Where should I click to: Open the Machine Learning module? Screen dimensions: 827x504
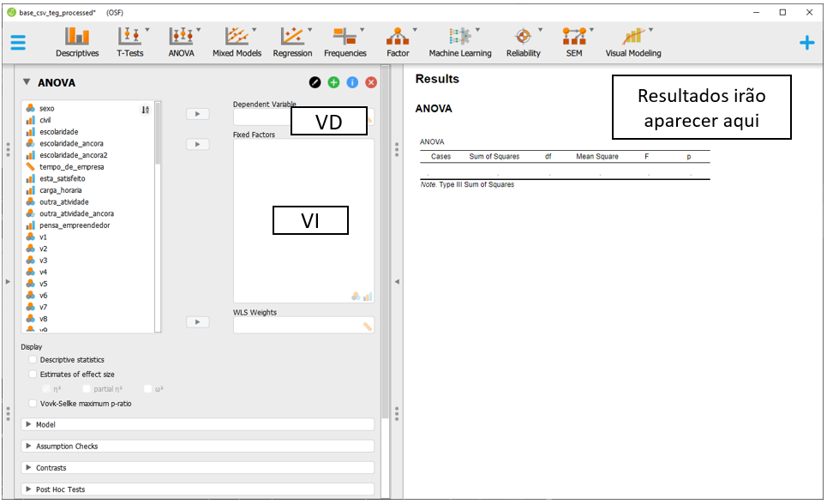460,41
